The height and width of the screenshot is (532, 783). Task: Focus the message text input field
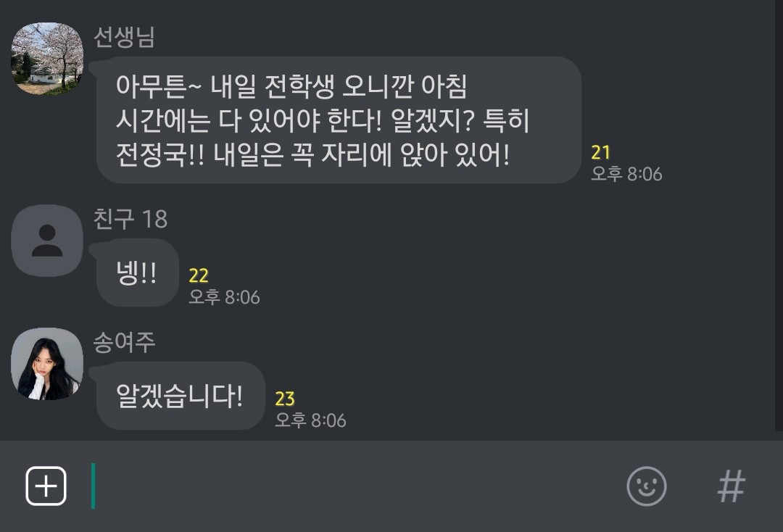[x=349, y=486]
